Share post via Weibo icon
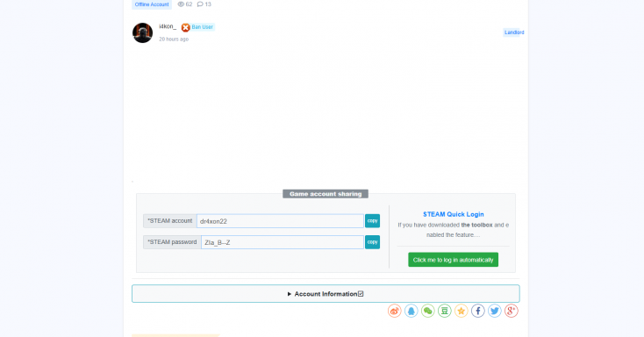This screenshot has width=644, height=337. tap(394, 311)
